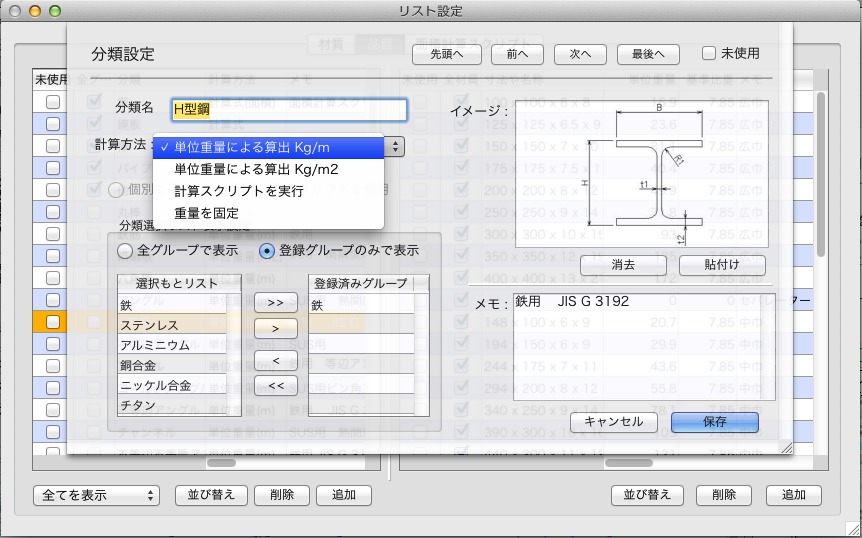The height and width of the screenshot is (538, 862).
Task: Open the 全てを表示 filter dropdown
Action: point(96,495)
